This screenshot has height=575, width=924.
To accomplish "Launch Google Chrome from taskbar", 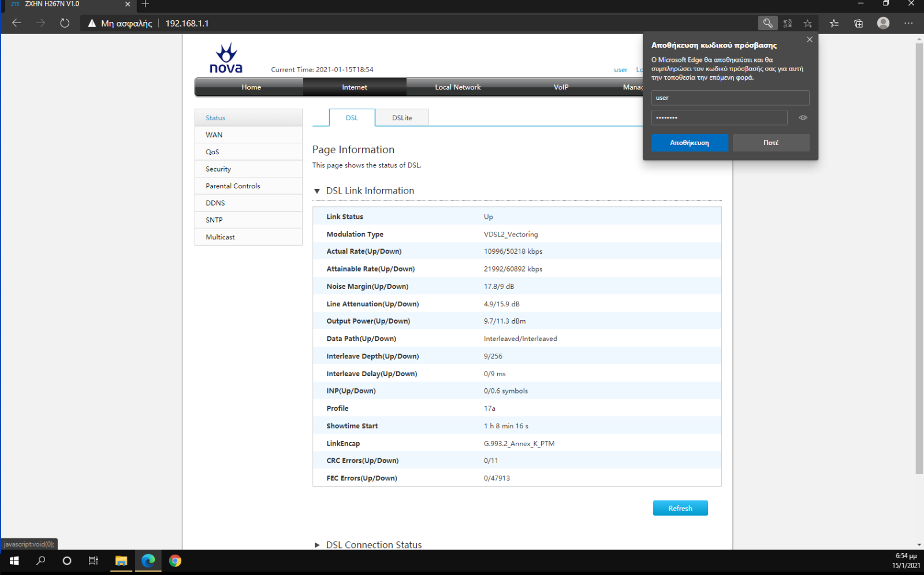I will pos(175,561).
